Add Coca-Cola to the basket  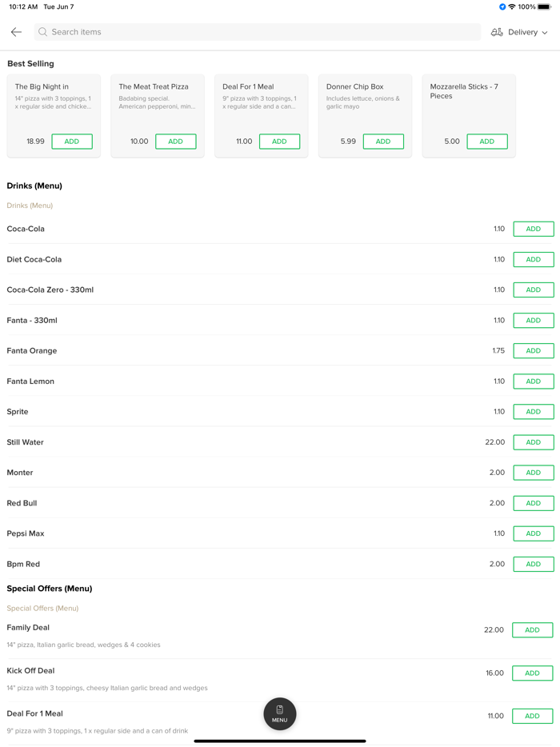(x=534, y=230)
